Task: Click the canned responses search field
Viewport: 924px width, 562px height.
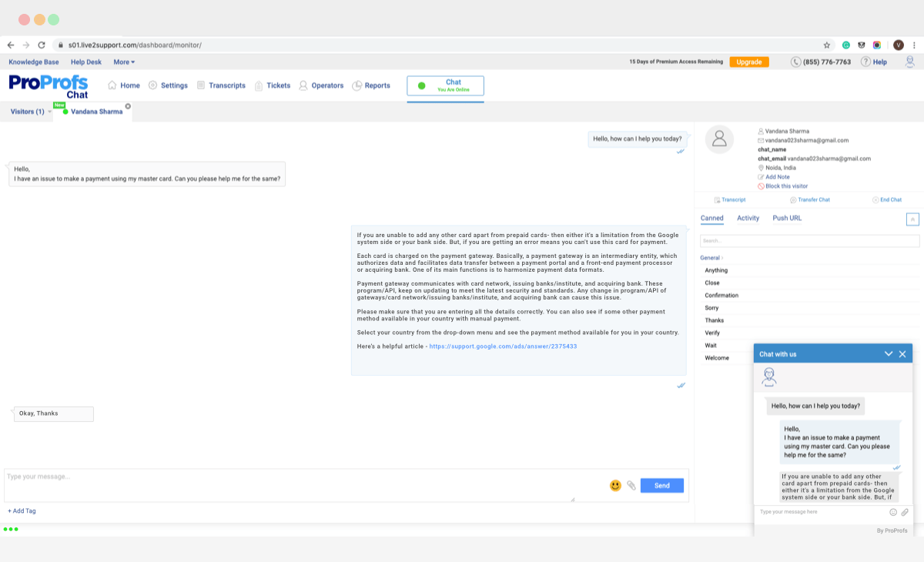Action: pyautogui.click(x=809, y=241)
